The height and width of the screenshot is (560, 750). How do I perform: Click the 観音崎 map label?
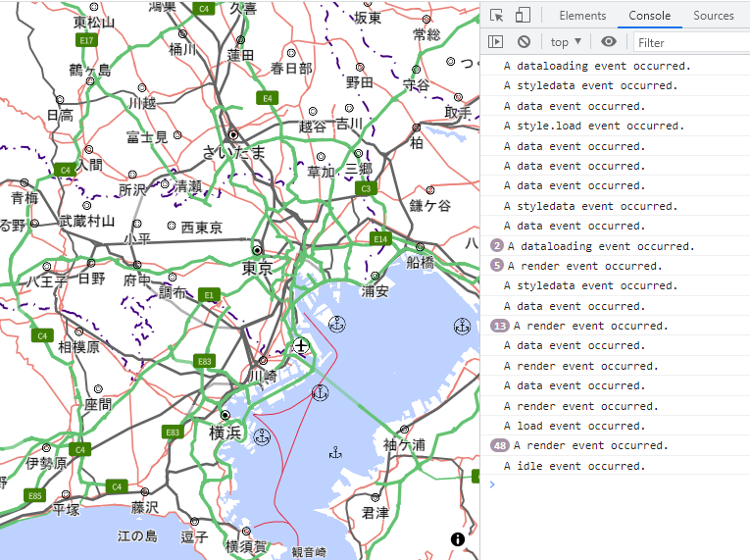click(x=309, y=552)
